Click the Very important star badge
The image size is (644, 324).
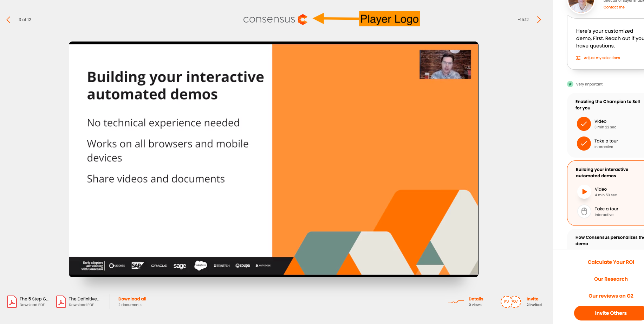(570, 84)
